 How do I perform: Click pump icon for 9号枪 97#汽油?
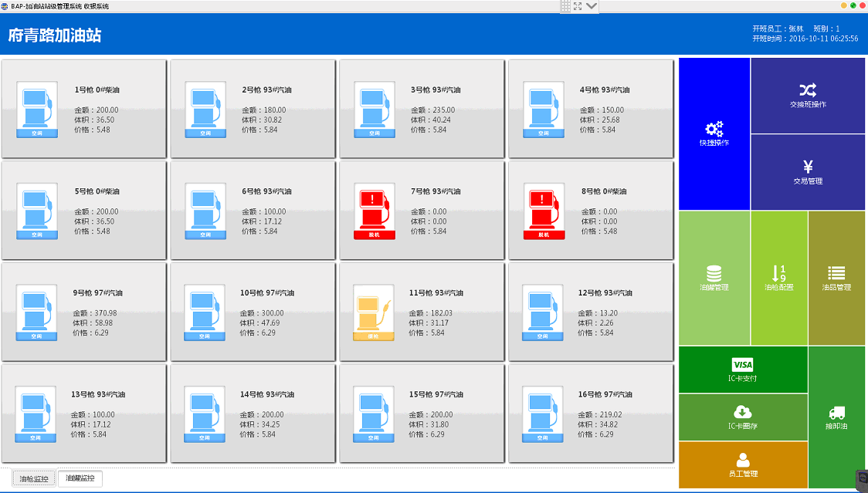36,312
